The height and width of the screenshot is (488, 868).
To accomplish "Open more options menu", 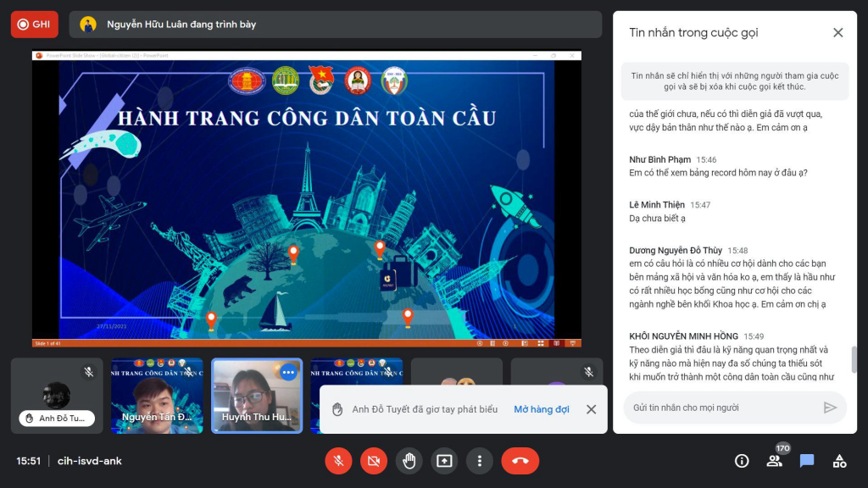I will click(480, 461).
